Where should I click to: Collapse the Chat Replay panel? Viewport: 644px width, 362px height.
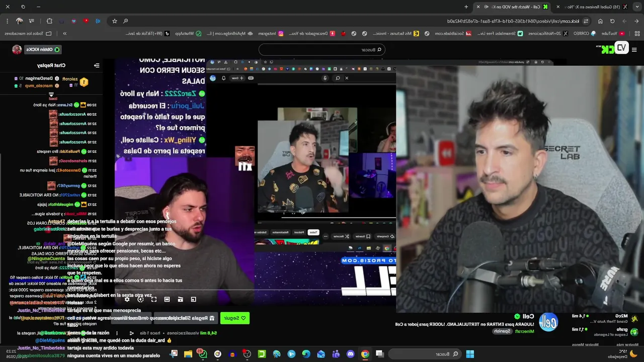(97, 65)
